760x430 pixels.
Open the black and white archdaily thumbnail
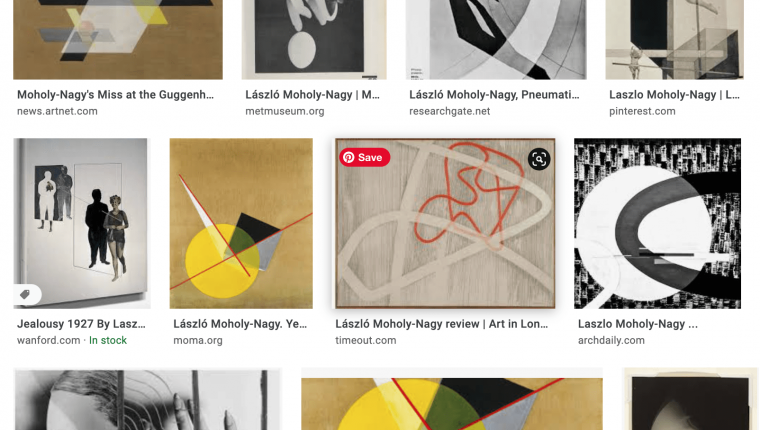click(x=657, y=223)
